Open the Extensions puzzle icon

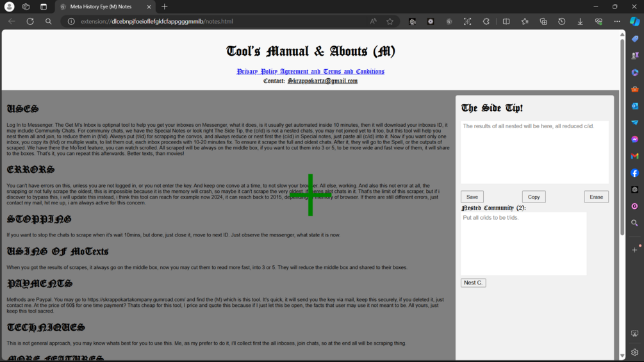(x=486, y=21)
